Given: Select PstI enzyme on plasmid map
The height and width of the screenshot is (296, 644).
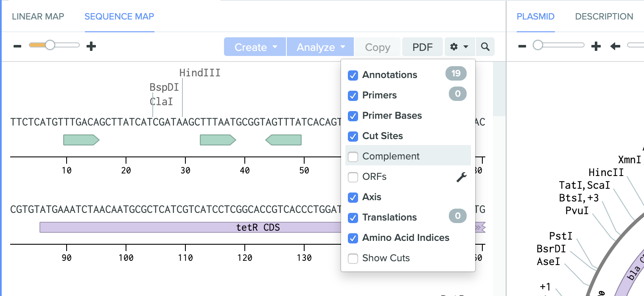Looking at the screenshot, I should [x=561, y=236].
